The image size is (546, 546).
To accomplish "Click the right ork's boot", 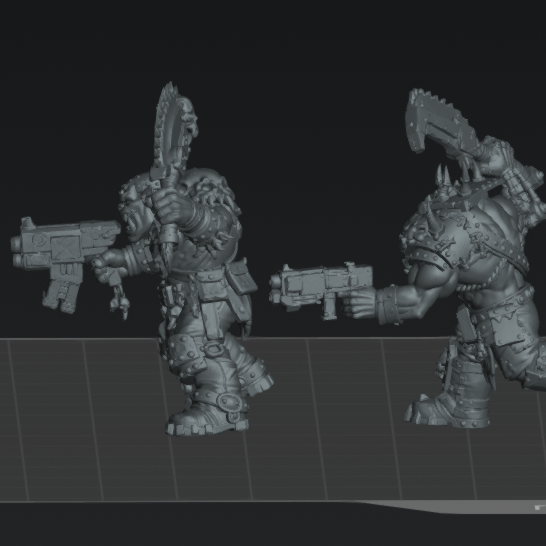I will point(447,407).
